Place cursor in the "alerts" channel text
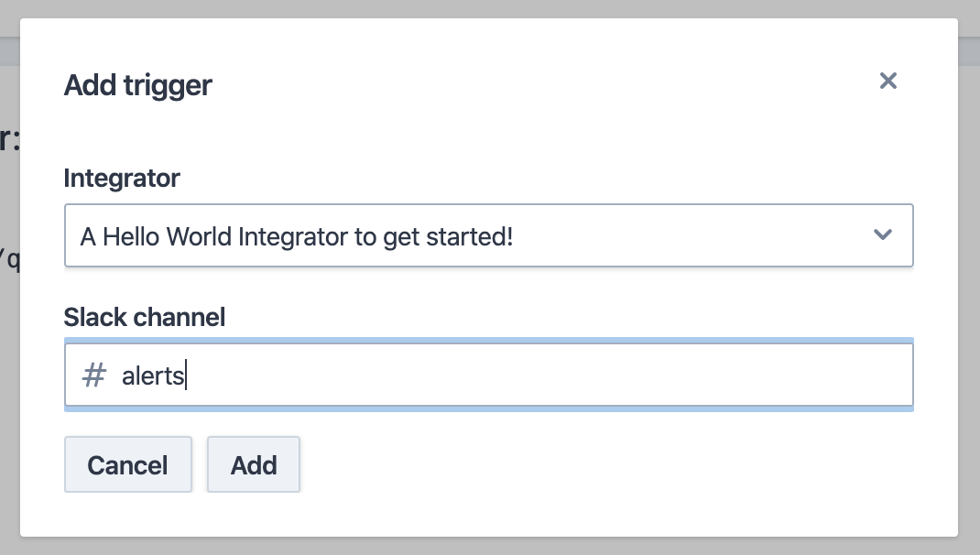Viewport: 980px width, 555px height. (153, 375)
